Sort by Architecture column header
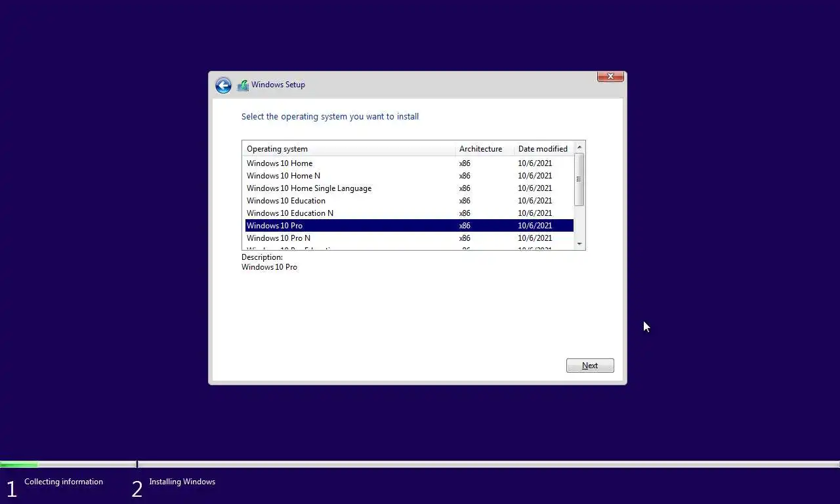 (x=484, y=149)
